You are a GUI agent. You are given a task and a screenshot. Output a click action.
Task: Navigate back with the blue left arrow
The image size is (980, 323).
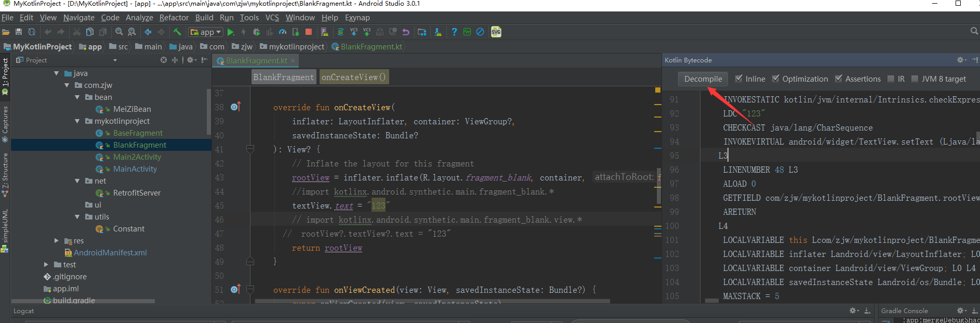[x=148, y=32]
